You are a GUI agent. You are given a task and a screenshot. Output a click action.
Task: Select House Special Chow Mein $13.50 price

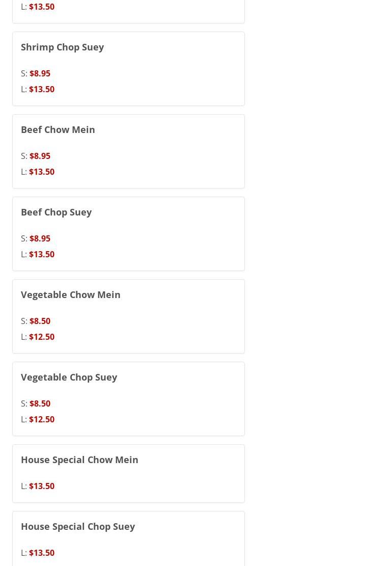[x=41, y=486]
